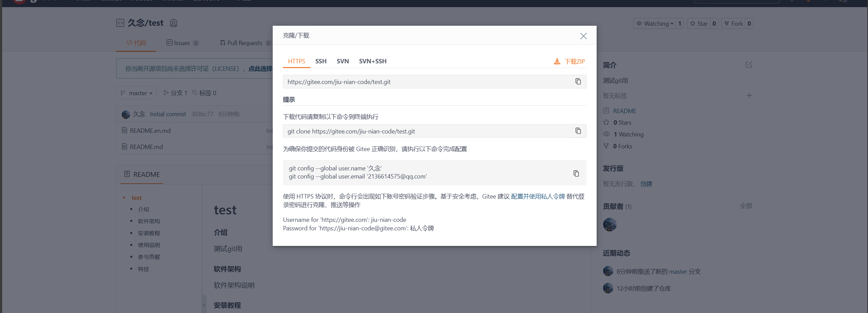
Task: Click the Watching count 1
Action: [679, 23]
